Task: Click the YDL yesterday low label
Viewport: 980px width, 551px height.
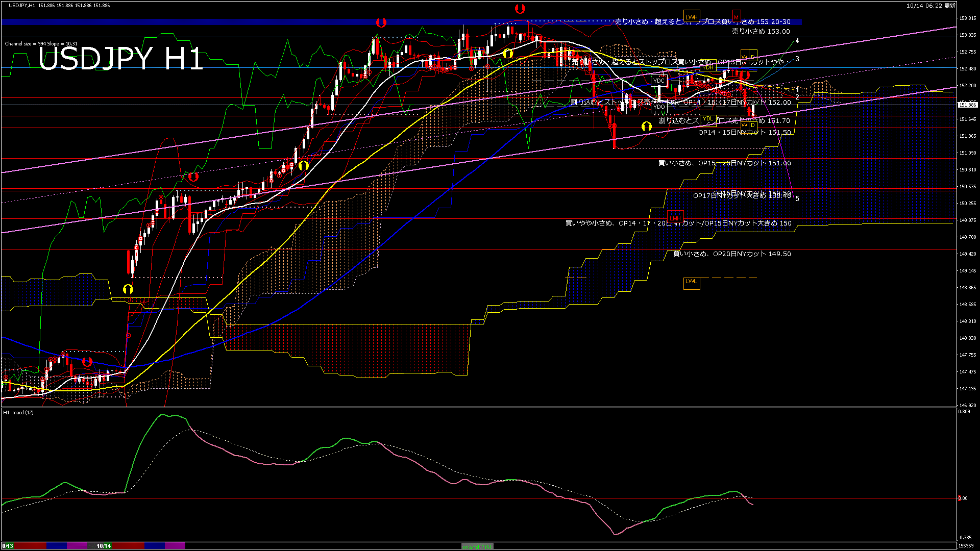Action: (707, 119)
